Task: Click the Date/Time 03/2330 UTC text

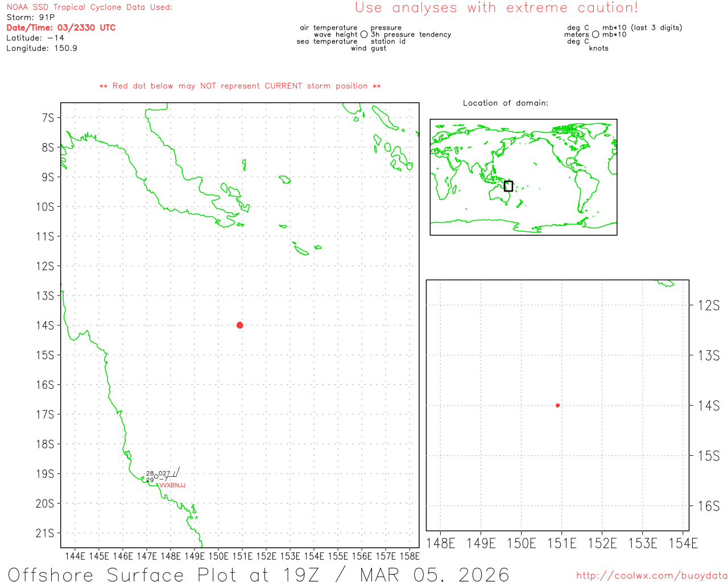Action: pos(61,28)
